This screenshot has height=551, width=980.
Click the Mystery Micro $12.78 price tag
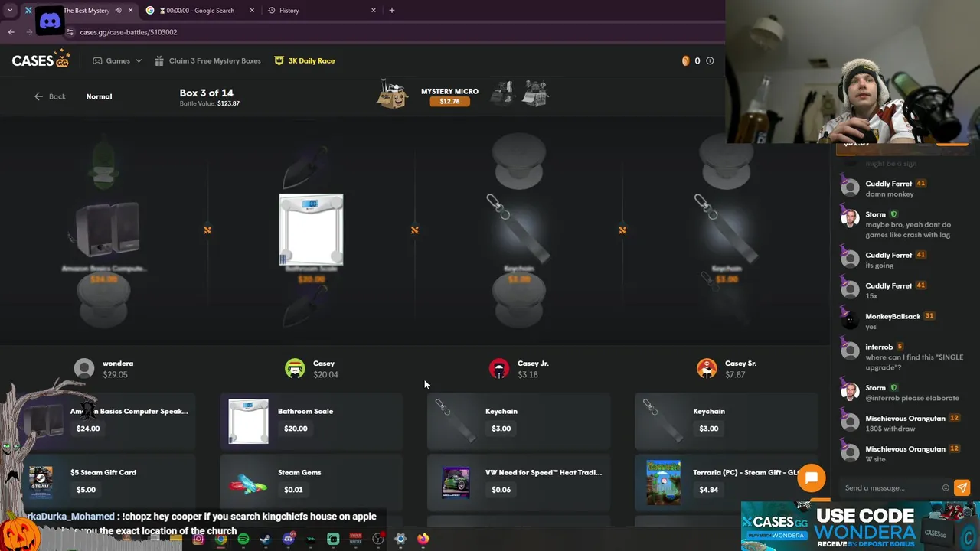pyautogui.click(x=449, y=101)
